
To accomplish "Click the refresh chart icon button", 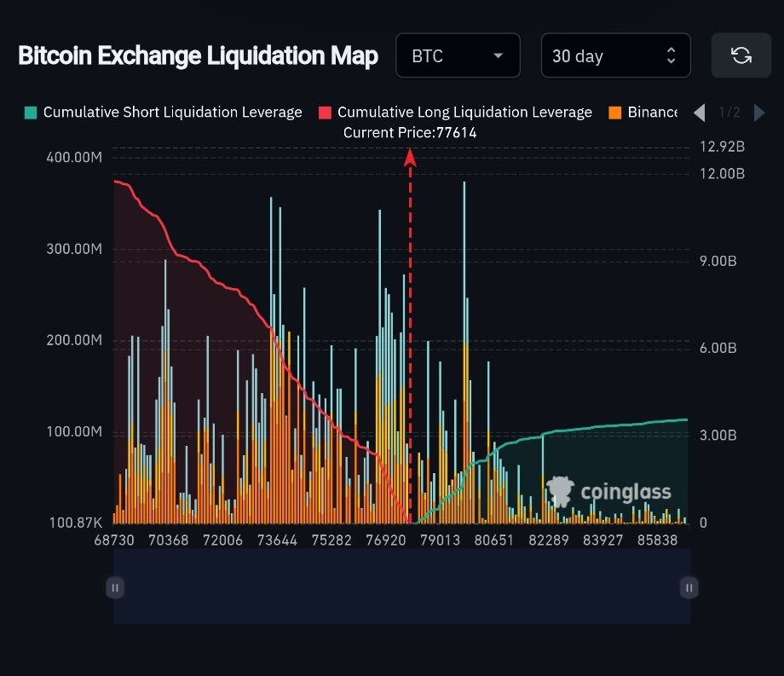I will click(741, 55).
